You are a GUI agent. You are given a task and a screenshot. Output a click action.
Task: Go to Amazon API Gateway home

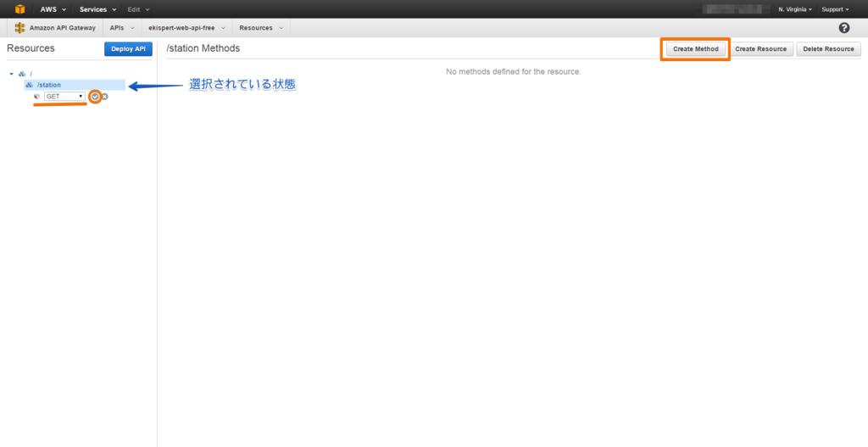(x=62, y=28)
